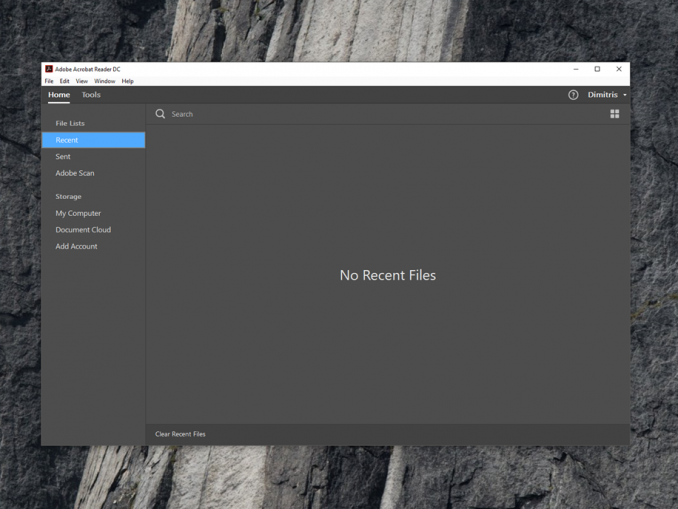Open the Window menu

pos(105,81)
